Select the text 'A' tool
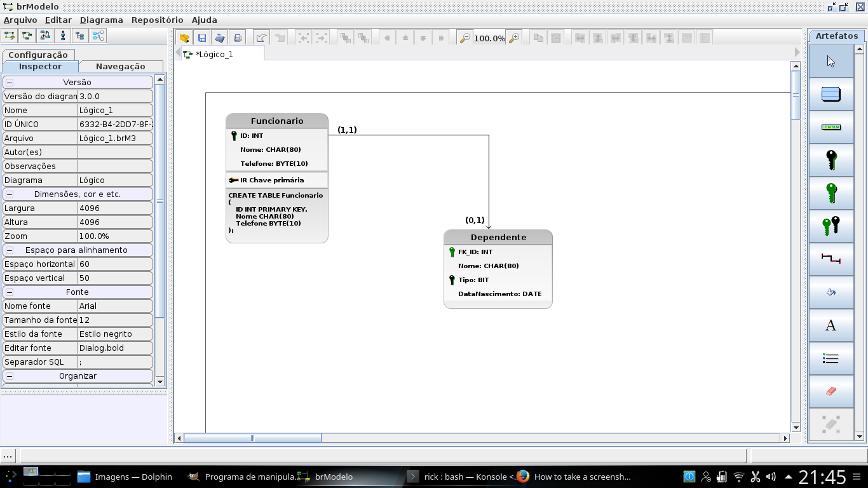868x488 pixels. 831,325
